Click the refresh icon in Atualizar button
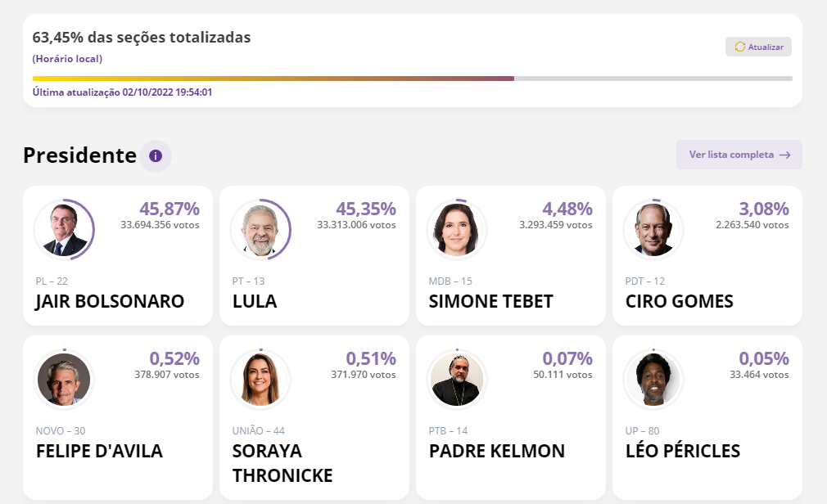Image resolution: width=827 pixels, height=504 pixels. coord(739,47)
